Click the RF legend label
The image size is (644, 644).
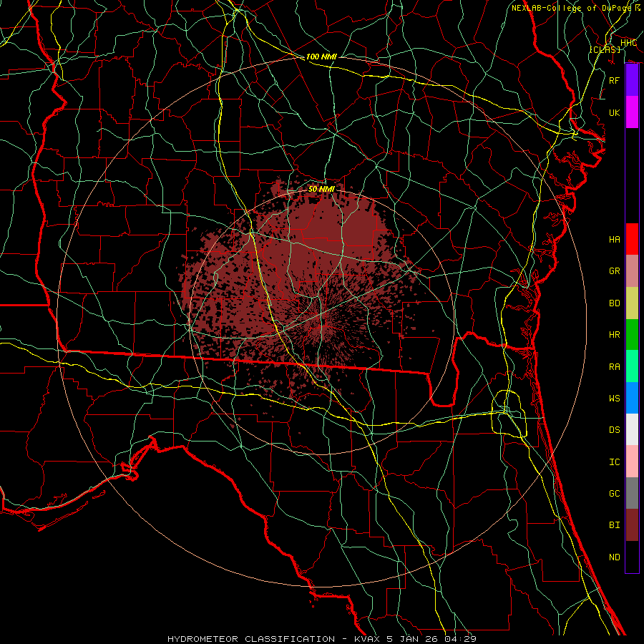point(615,80)
